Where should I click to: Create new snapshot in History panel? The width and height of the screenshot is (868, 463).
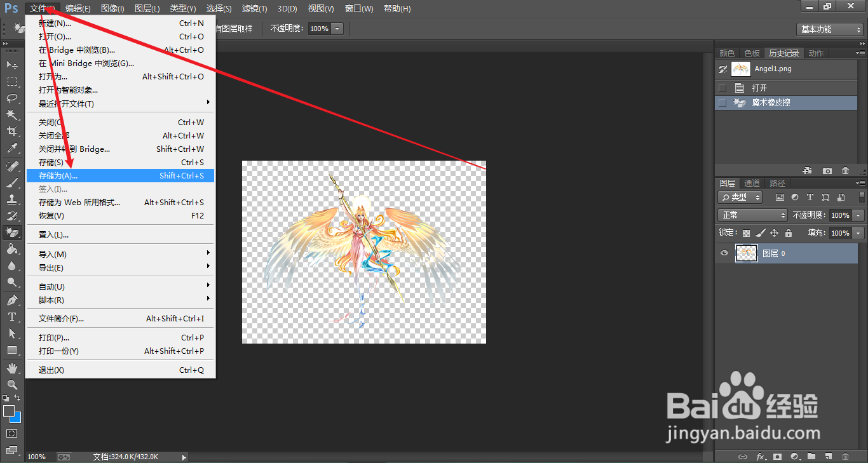pos(827,171)
